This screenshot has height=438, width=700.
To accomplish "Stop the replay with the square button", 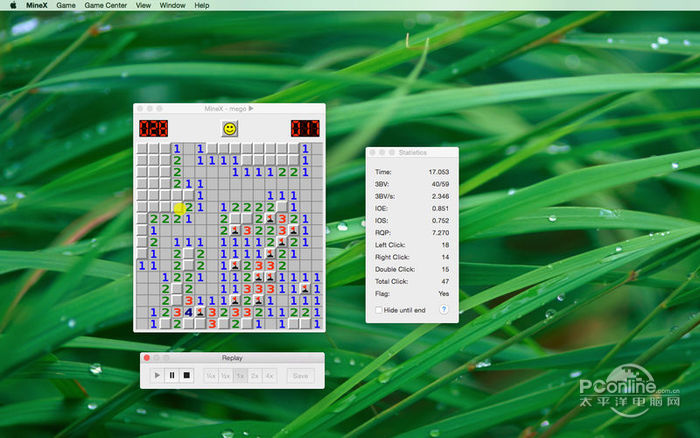I will (186, 376).
